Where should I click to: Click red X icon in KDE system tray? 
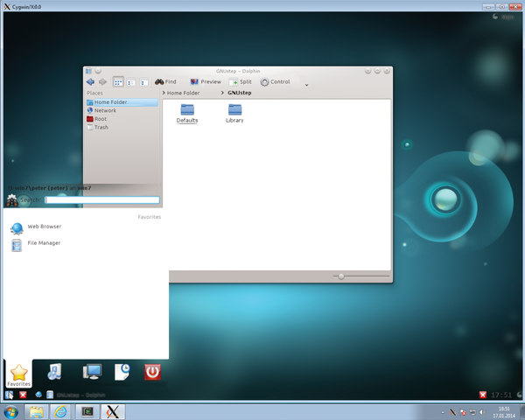coord(483,395)
